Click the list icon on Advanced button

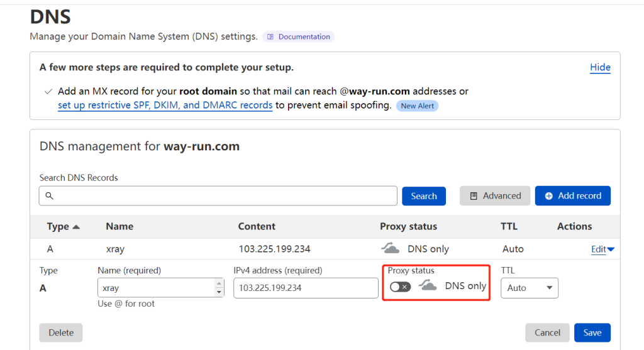pyautogui.click(x=474, y=196)
